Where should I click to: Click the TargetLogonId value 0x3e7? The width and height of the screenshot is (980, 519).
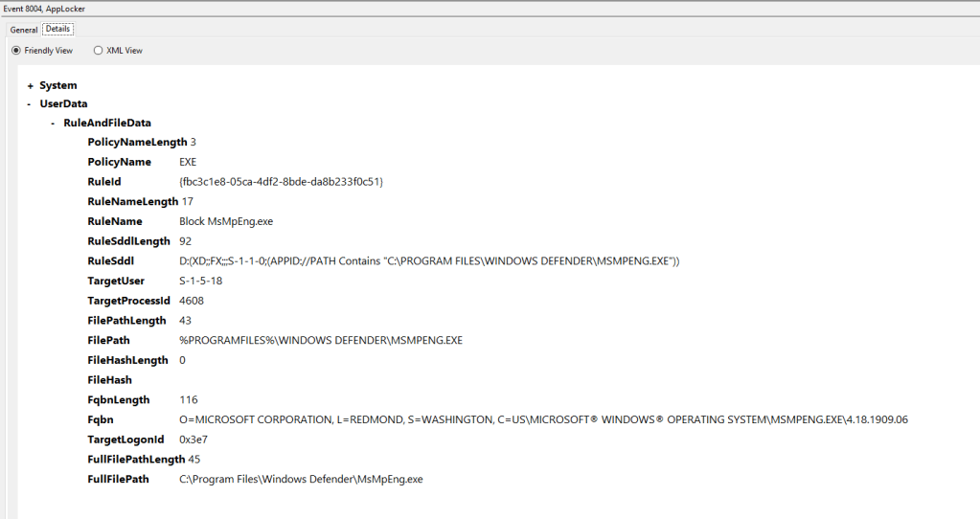[x=194, y=440]
